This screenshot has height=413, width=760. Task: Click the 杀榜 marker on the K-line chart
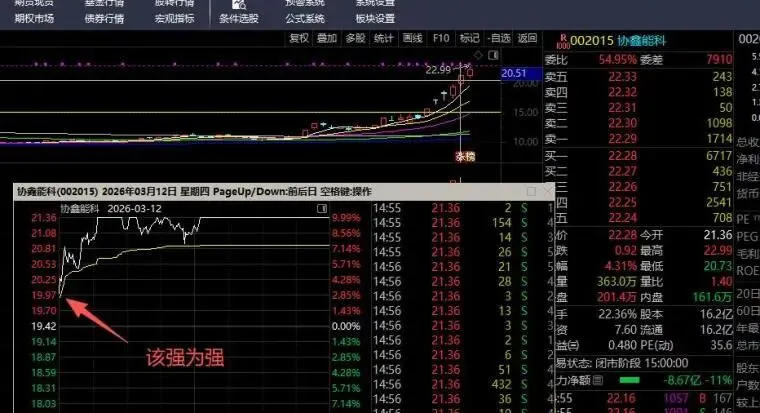click(x=465, y=157)
